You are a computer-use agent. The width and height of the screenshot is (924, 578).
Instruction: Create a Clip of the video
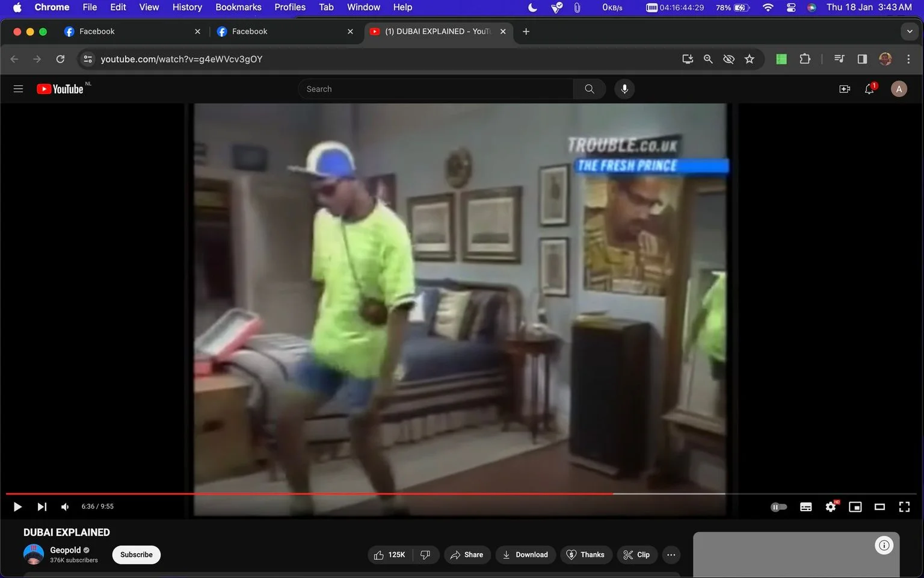(636, 555)
